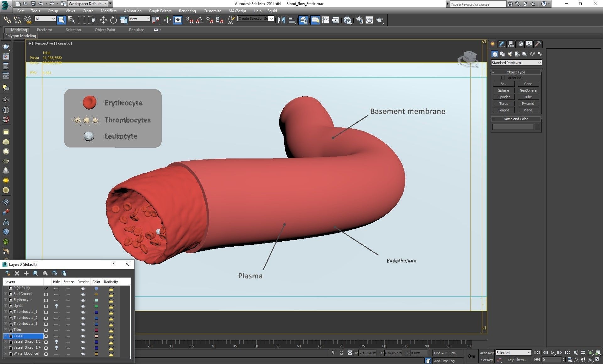Click the ViewCube in viewport
603x364 pixels.
point(469,58)
